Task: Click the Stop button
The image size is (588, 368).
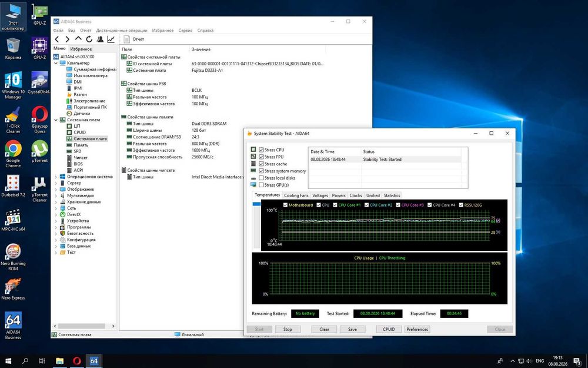Action: [288, 329]
